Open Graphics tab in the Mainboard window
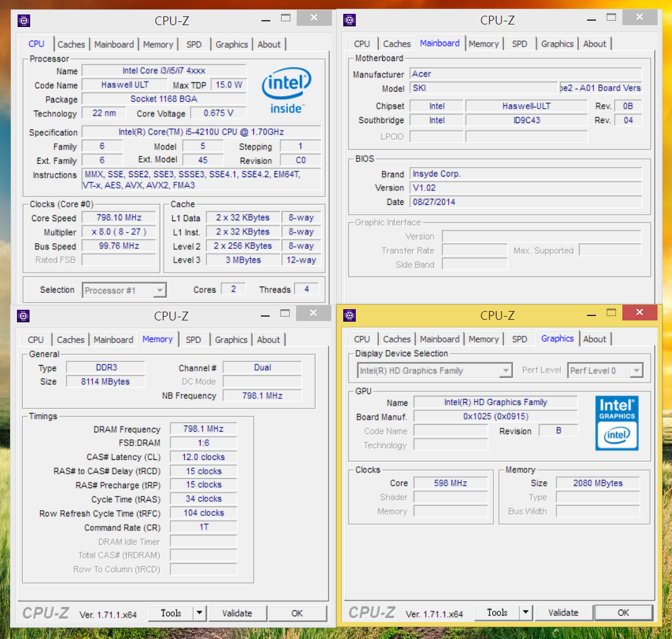This screenshot has height=639, width=672. (557, 44)
